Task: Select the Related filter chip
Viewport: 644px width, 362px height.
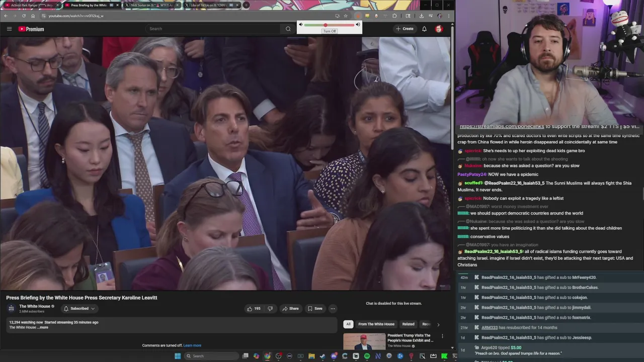Action: click(x=408, y=324)
